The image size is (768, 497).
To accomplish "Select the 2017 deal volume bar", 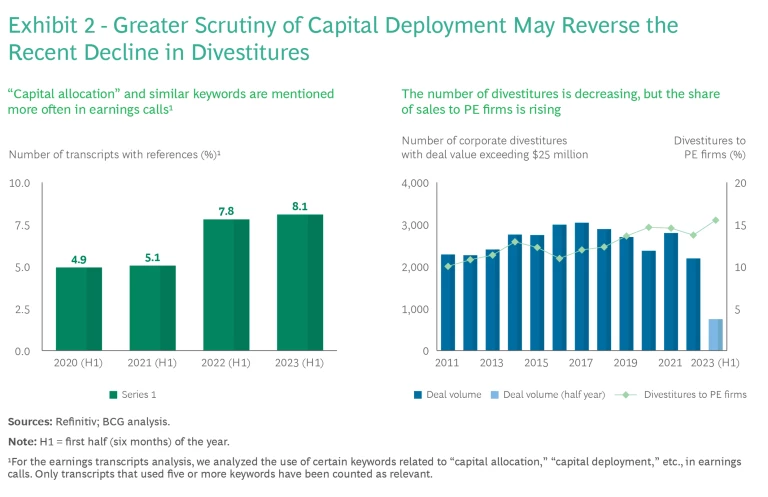I will coord(582,286).
